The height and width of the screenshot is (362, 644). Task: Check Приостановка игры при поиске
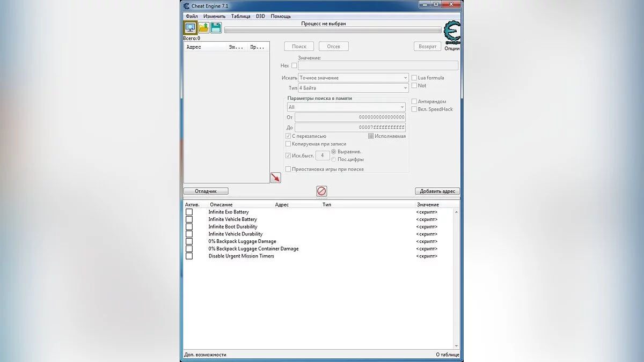coord(288,169)
